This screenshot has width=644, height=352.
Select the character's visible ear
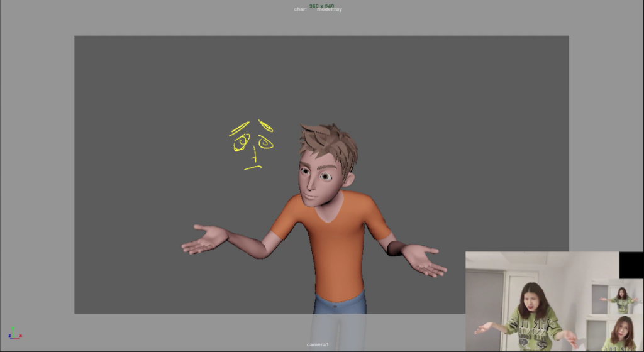click(349, 179)
